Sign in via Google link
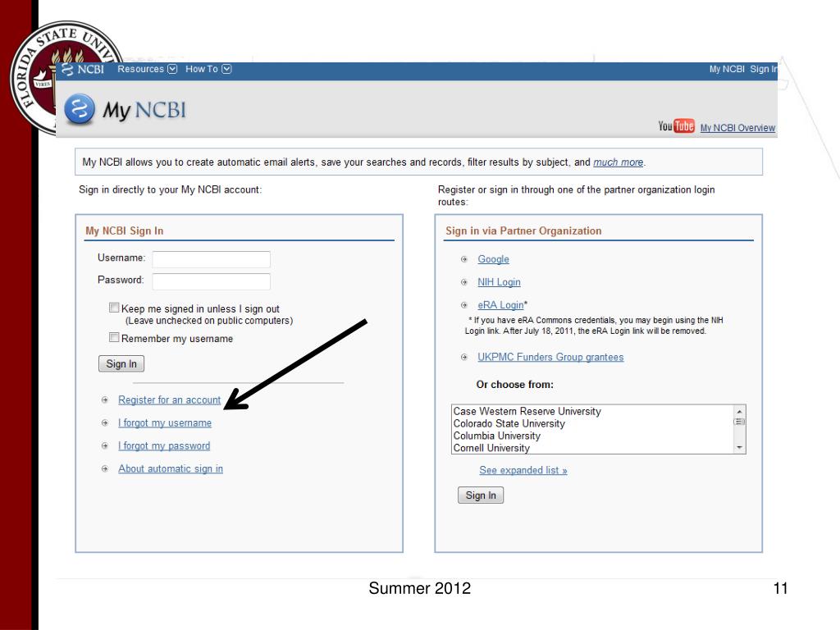The width and height of the screenshot is (840, 630). point(493,259)
